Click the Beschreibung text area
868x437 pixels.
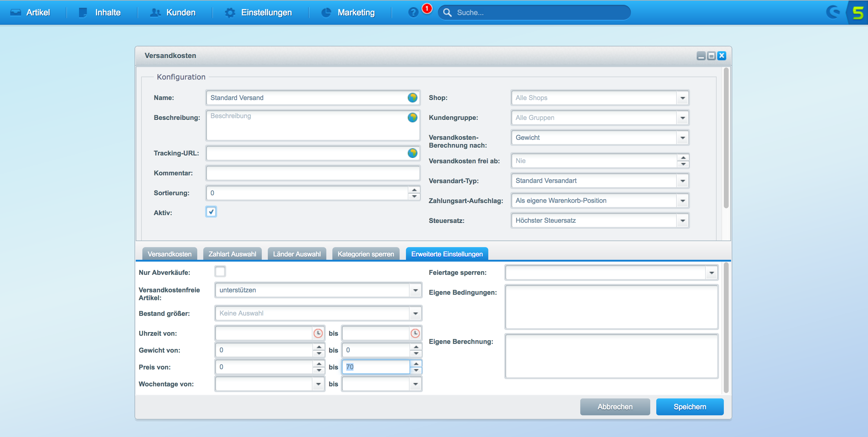point(313,125)
